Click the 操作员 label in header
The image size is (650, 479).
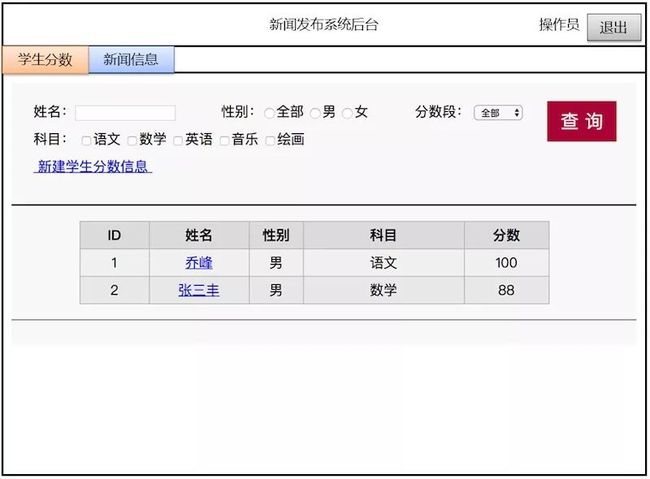pyautogui.click(x=559, y=25)
